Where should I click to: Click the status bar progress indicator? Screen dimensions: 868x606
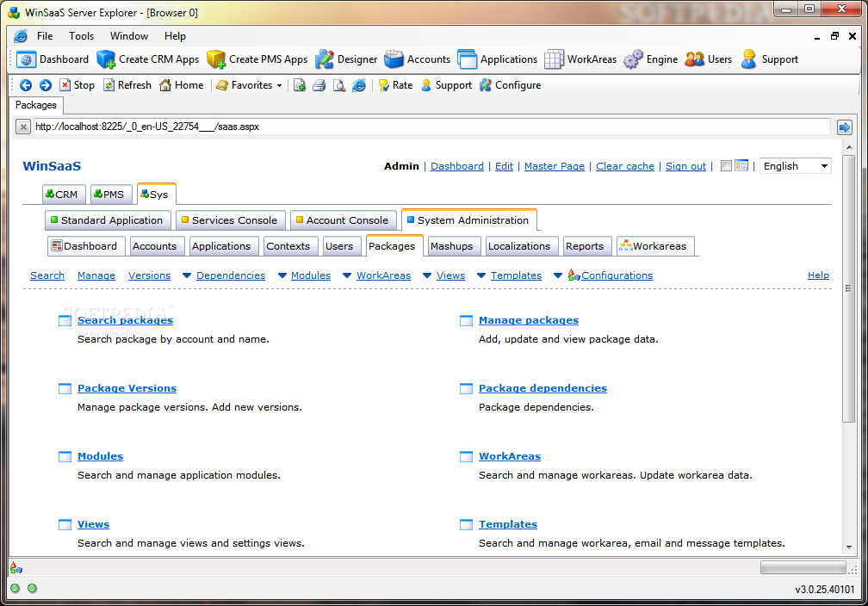click(x=803, y=567)
